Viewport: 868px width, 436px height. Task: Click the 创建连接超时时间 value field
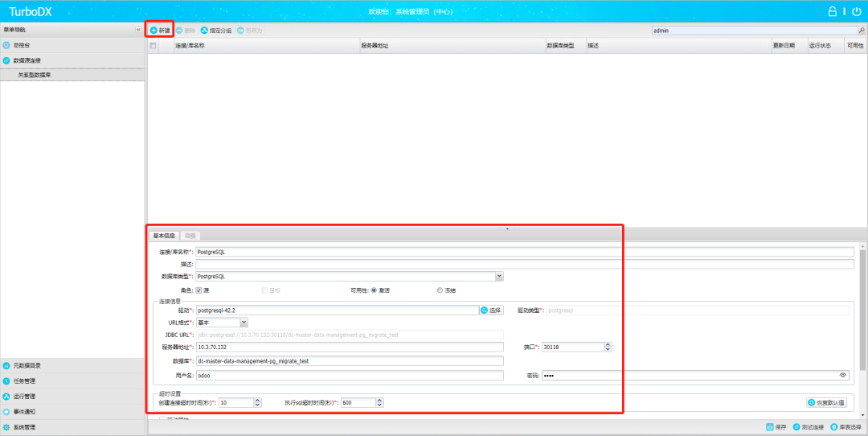pos(236,403)
